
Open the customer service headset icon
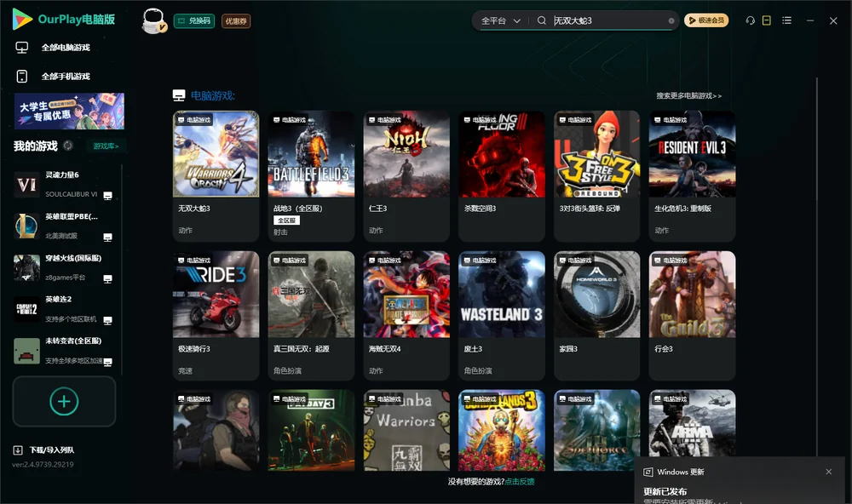(x=751, y=20)
